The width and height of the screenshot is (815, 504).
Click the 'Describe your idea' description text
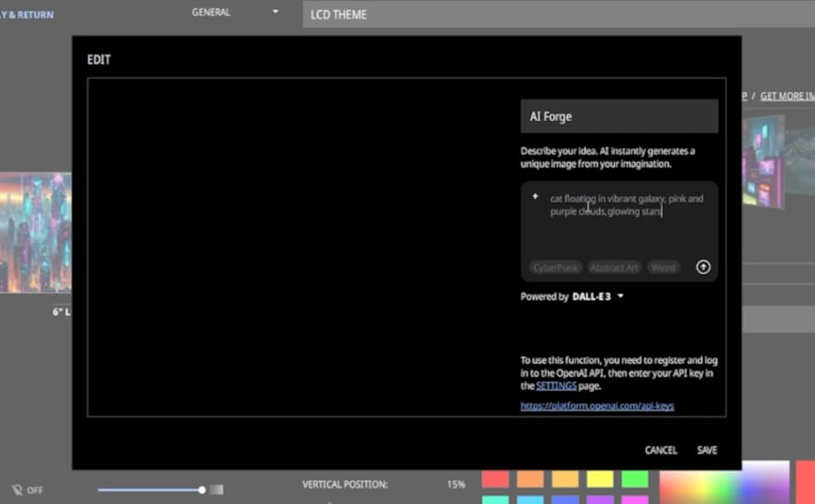click(607, 157)
